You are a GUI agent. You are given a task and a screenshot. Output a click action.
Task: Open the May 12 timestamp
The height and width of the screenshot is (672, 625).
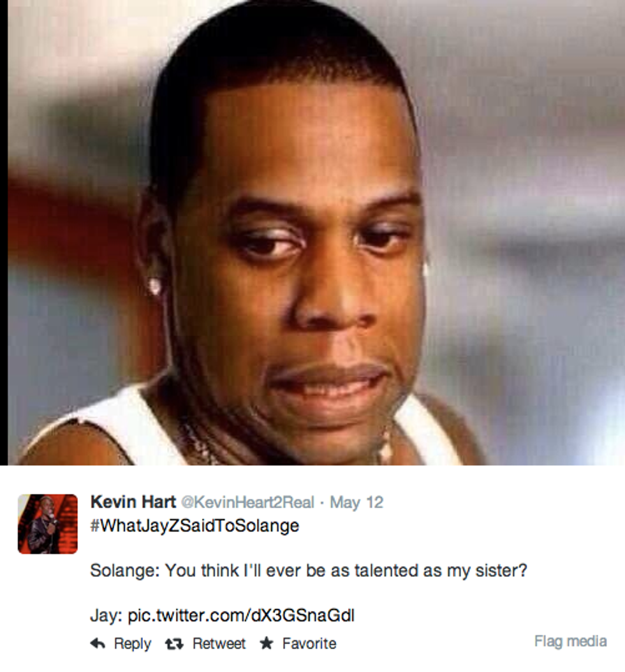point(357,502)
